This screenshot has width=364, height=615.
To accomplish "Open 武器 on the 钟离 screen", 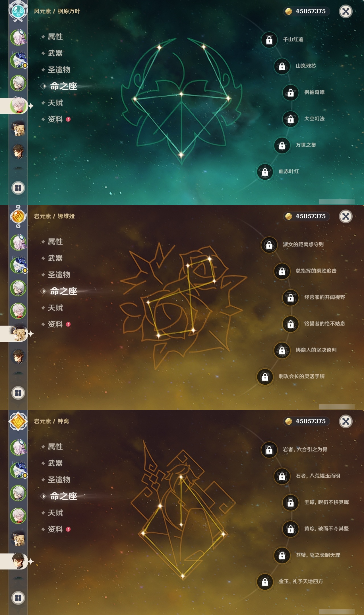I will (55, 463).
